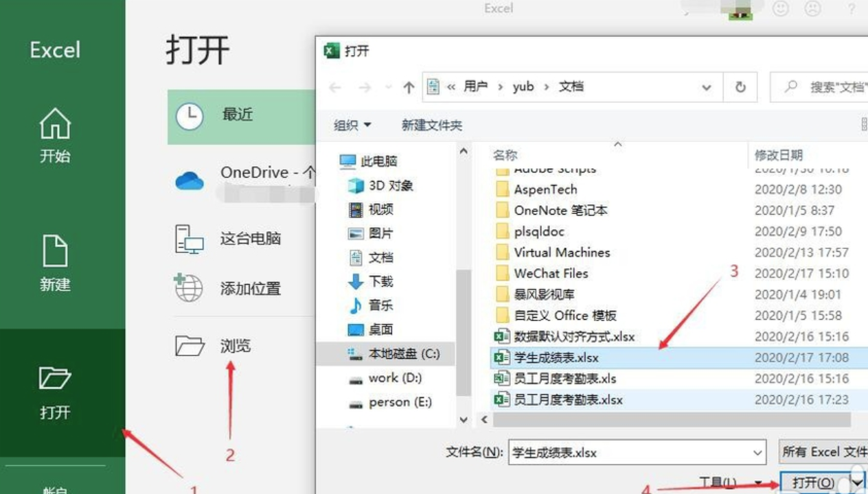This screenshot has width=868, height=494.
Task: Click the 搜索"文档" search box
Action: click(x=819, y=88)
